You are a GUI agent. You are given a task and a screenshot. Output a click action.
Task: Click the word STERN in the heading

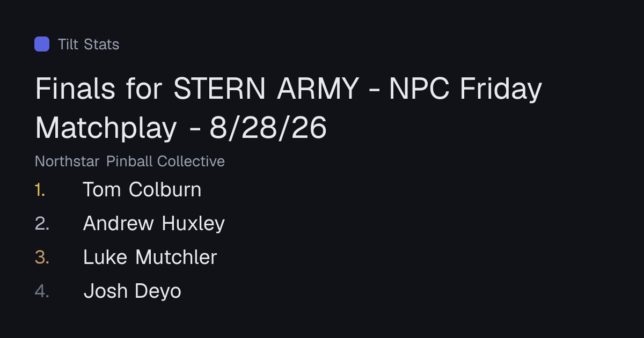click(x=219, y=89)
